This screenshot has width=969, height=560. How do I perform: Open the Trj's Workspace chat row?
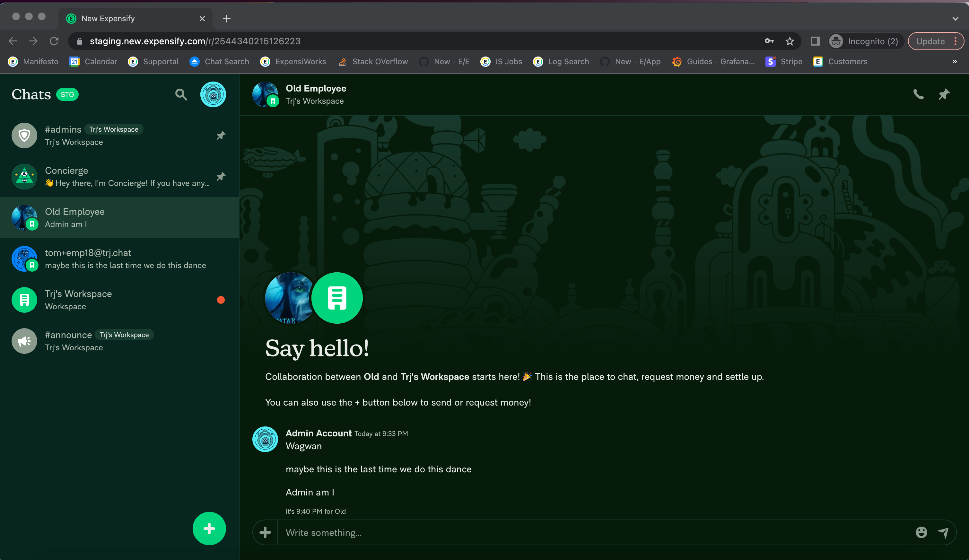pyautogui.click(x=119, y=300)
